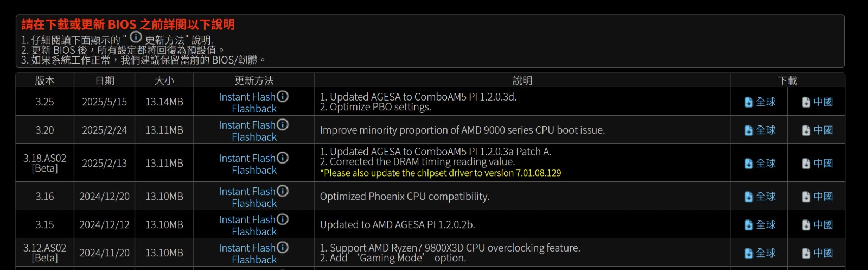
Task: Open the Flashback link for version 3.25
Action: click(x=254, y=109)
